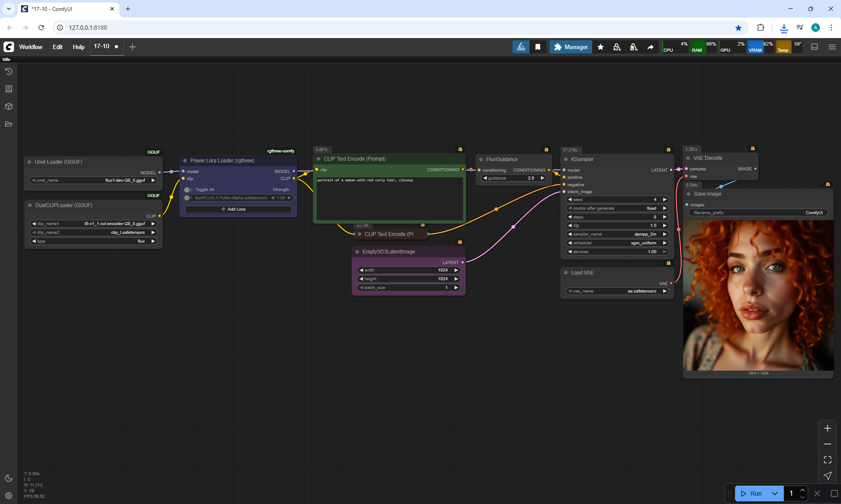
Task: Open settings gear icon in sidebar
Action: [x=9, y=496]
